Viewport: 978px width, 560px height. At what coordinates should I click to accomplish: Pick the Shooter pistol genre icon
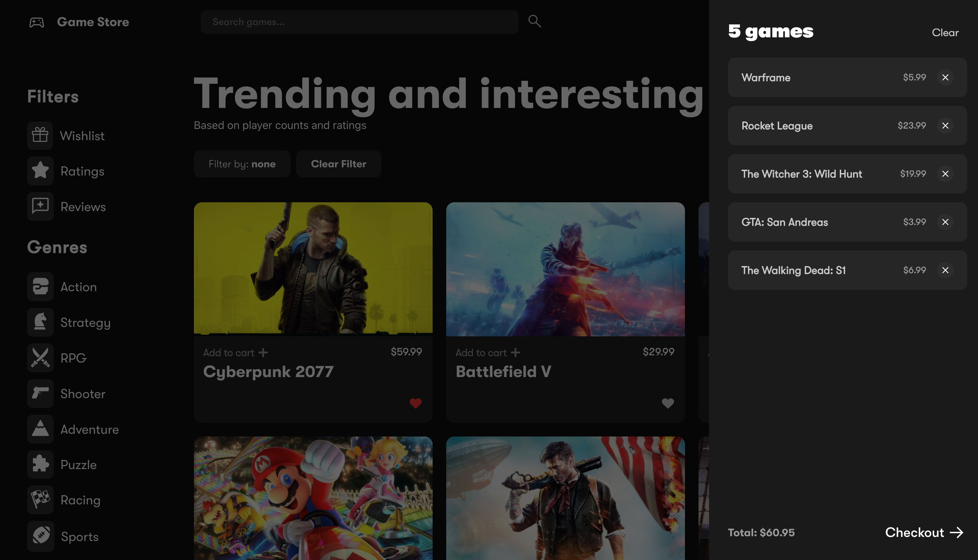click(40, 393)
